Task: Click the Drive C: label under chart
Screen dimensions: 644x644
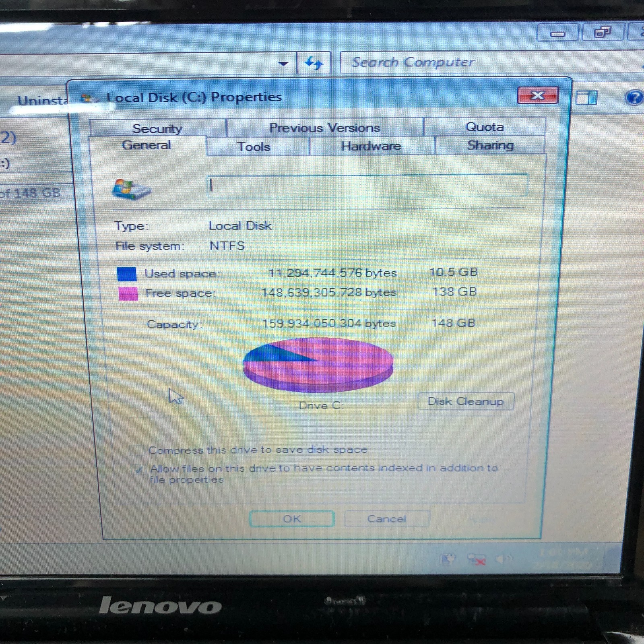Action: pos(321,406)
